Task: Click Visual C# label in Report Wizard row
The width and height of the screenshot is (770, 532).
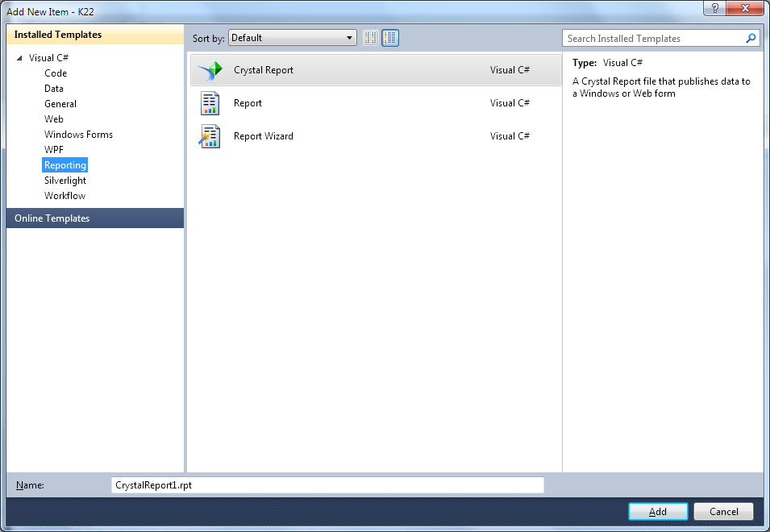Action: pos(510,136)
